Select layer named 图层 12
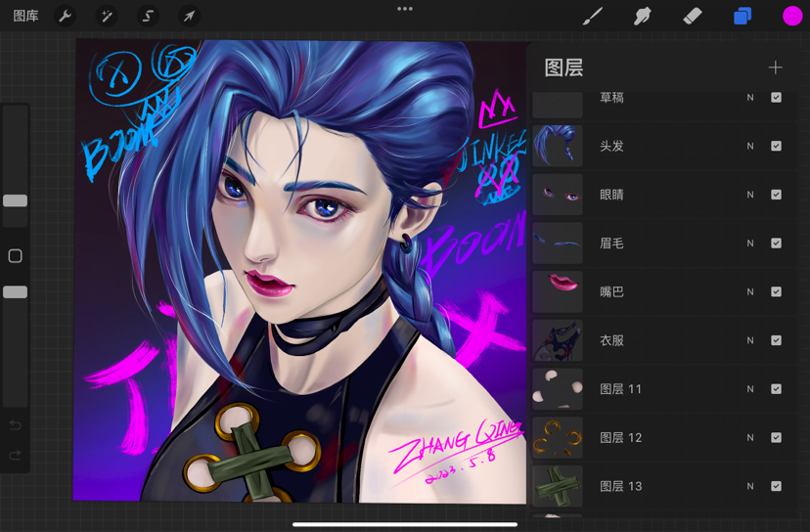This screenshot has height=532, width=810. coord(620,437)
